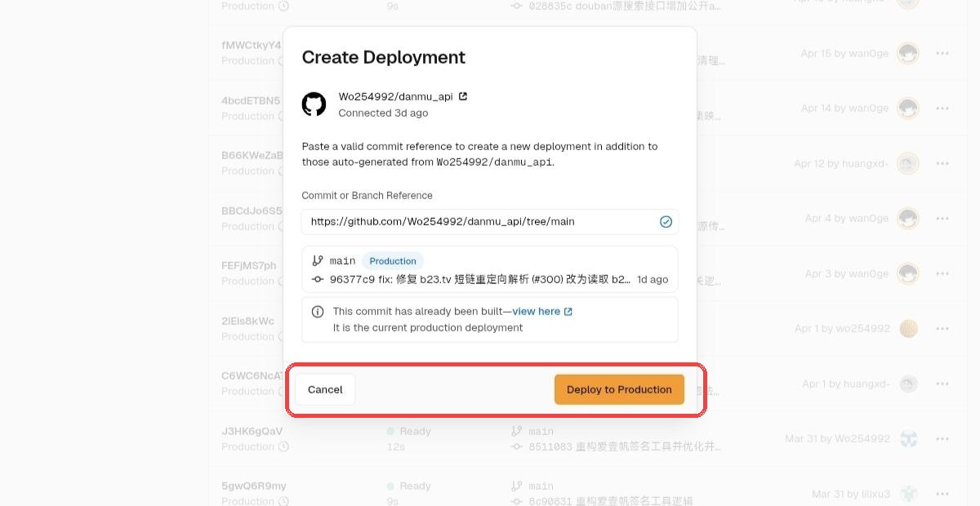Click commit icon beside 8511083
Viewport: 980px width, 506px height.
(x=516, y=446)
